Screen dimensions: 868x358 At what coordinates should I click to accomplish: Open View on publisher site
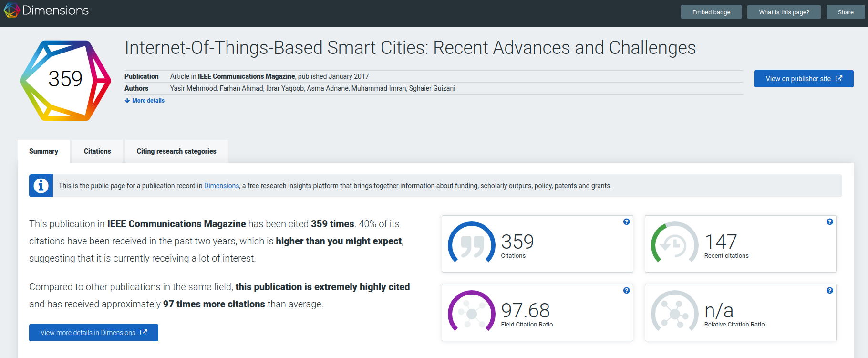coord(804,79)
